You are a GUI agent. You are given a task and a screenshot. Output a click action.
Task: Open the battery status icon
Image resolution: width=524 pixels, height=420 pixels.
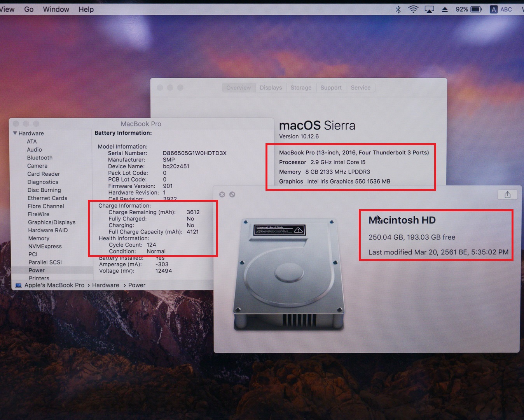[476, 9]
